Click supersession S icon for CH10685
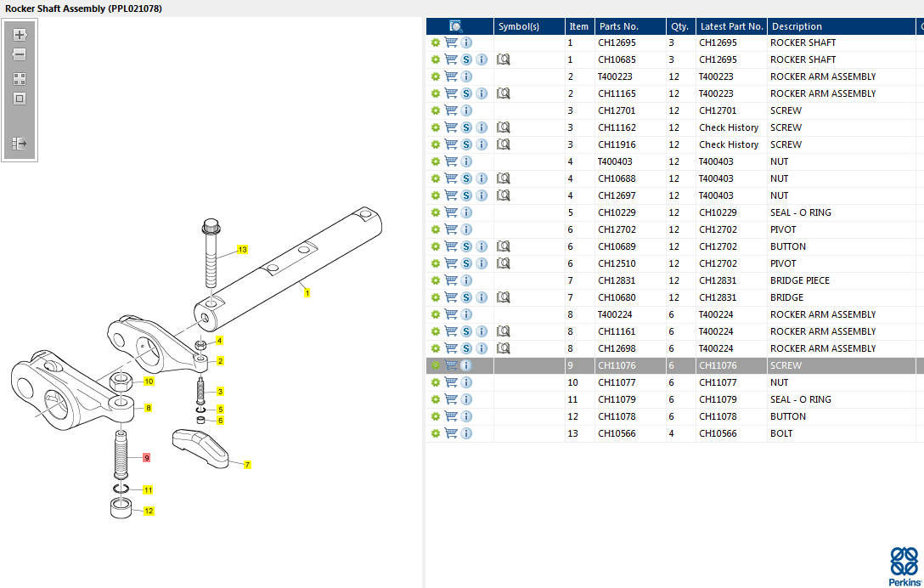 466,59
